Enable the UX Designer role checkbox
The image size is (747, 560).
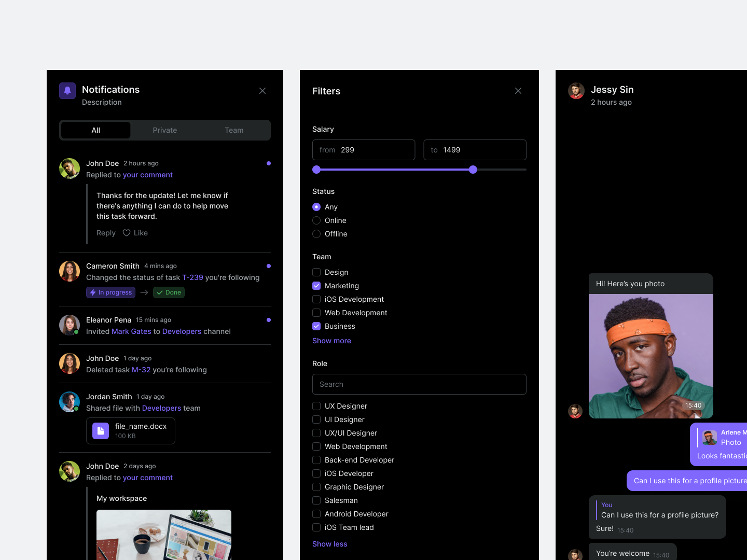pyautogui.click(x=316, y=406)
